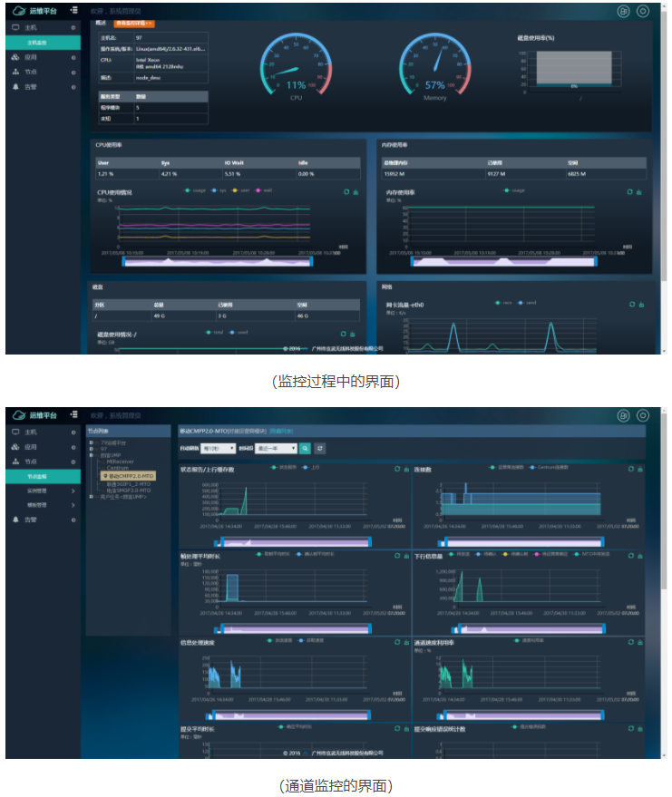Save CPU使用情况 chart as image

355,191
